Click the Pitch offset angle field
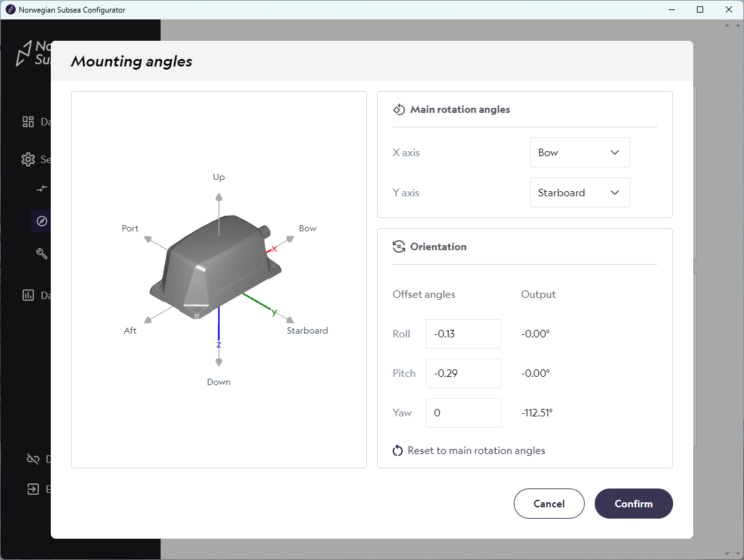 pos(463,373)
